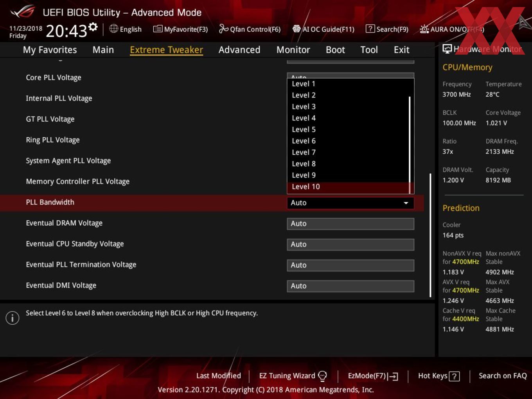
Task: Select the PLL Bandwidth row label
Action: click(50, 202)
